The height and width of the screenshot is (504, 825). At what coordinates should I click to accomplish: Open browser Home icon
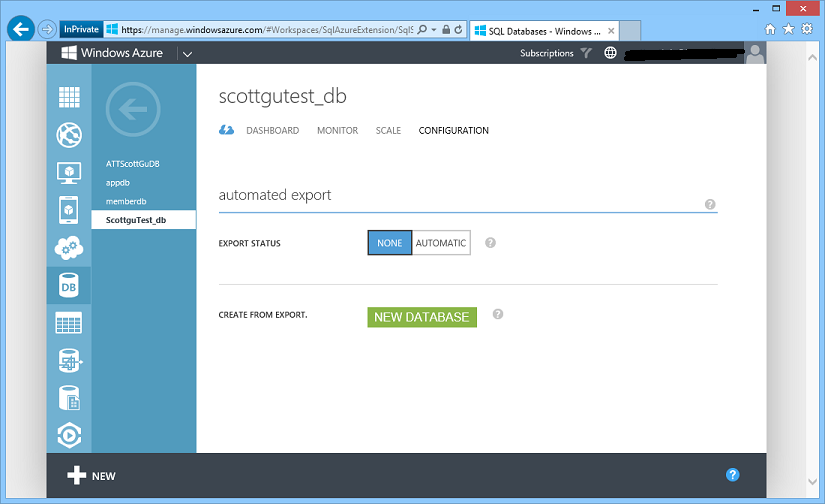point(770,29)
